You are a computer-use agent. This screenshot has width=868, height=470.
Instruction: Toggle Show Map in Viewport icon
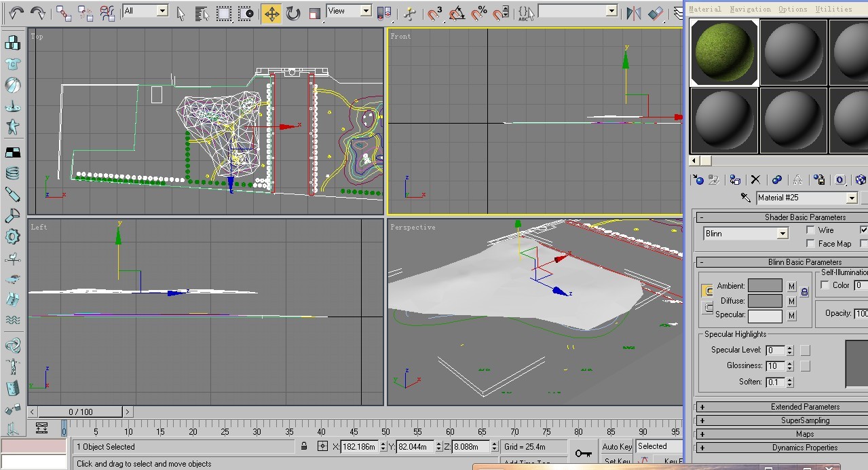860,179
